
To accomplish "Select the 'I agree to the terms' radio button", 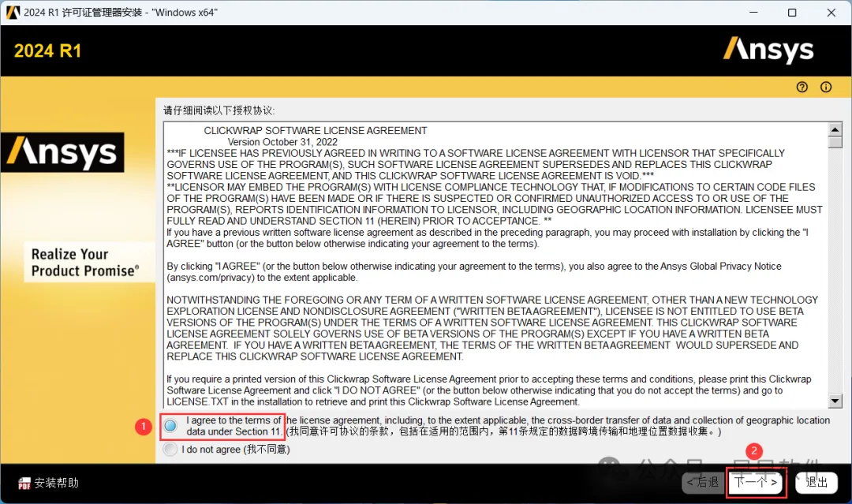I will [170, 426].
